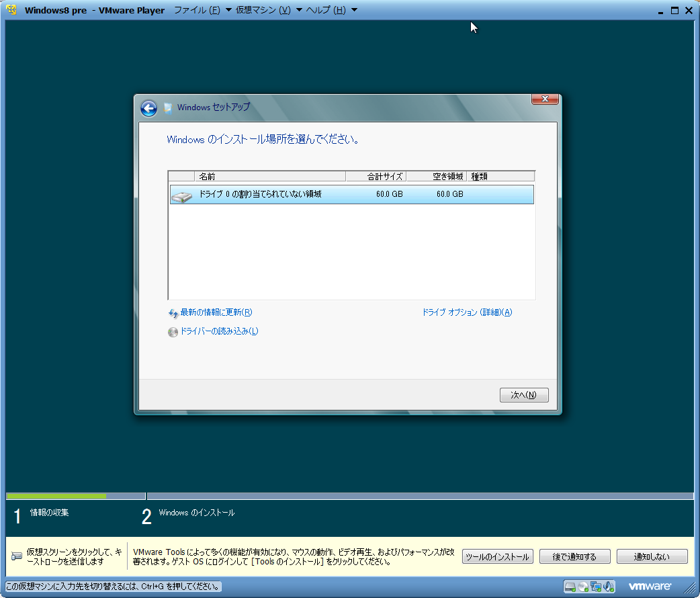This screenshot has width=700, height=598.
Task: Open the ファイル(F) menu
Action: [x=196, y=10]
